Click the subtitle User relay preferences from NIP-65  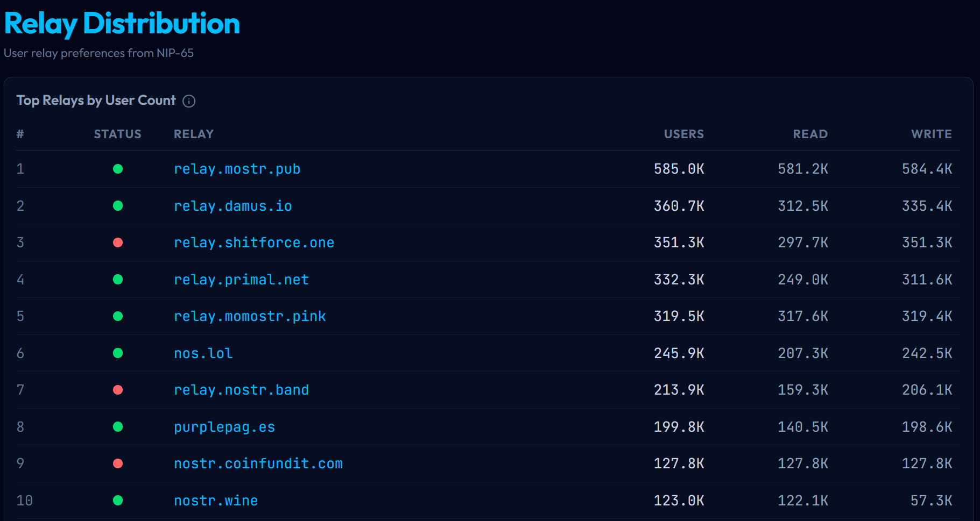98,53
